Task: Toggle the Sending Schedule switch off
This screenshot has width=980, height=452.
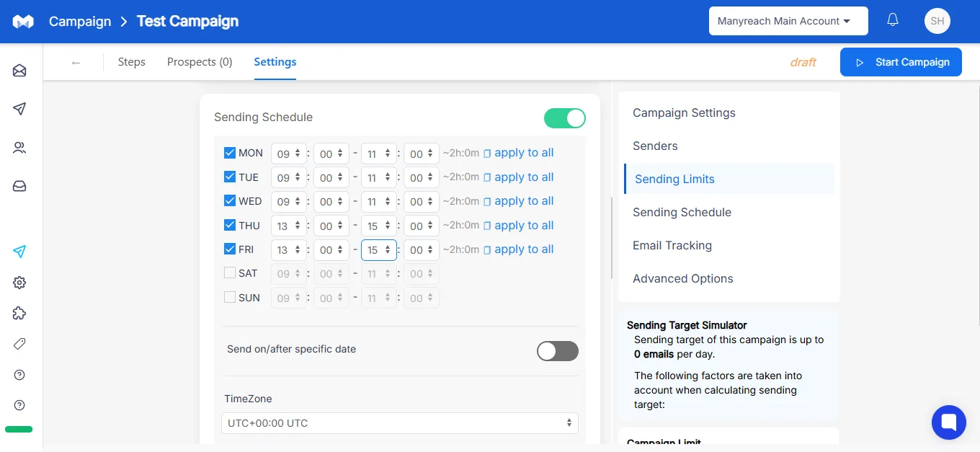Action: [x=565, y=118]
